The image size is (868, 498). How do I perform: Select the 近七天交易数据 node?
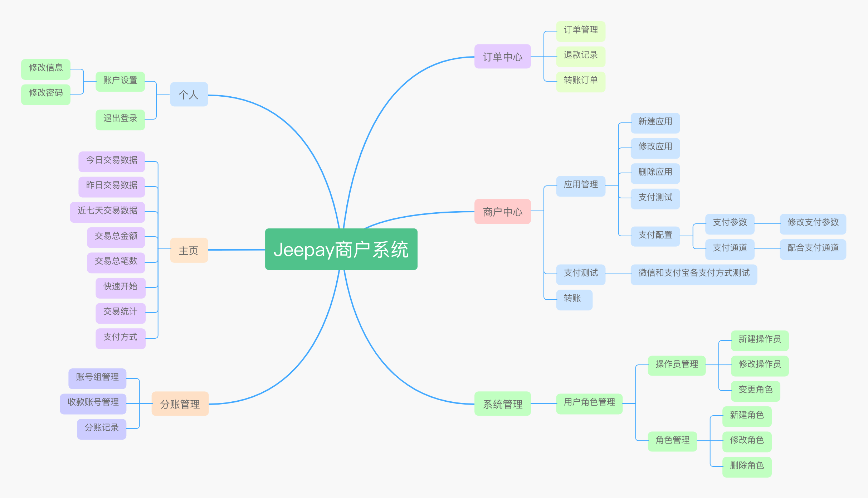[x=107, y=211]
